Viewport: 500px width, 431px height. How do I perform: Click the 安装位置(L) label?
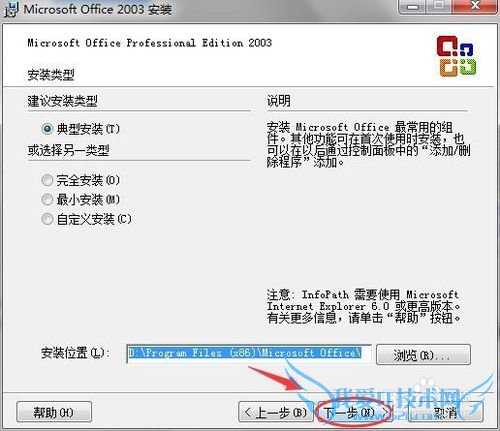point(75,353)
